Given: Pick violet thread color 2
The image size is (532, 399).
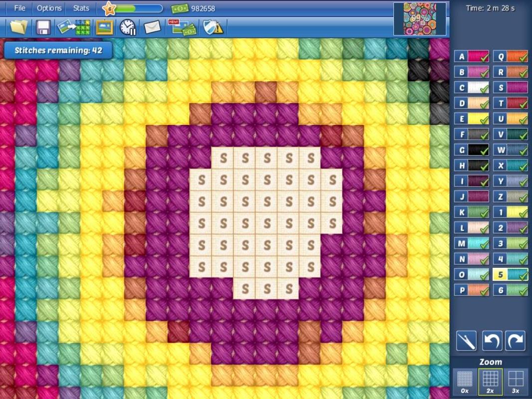Looking at the screenshot, I should pos(510,227).
